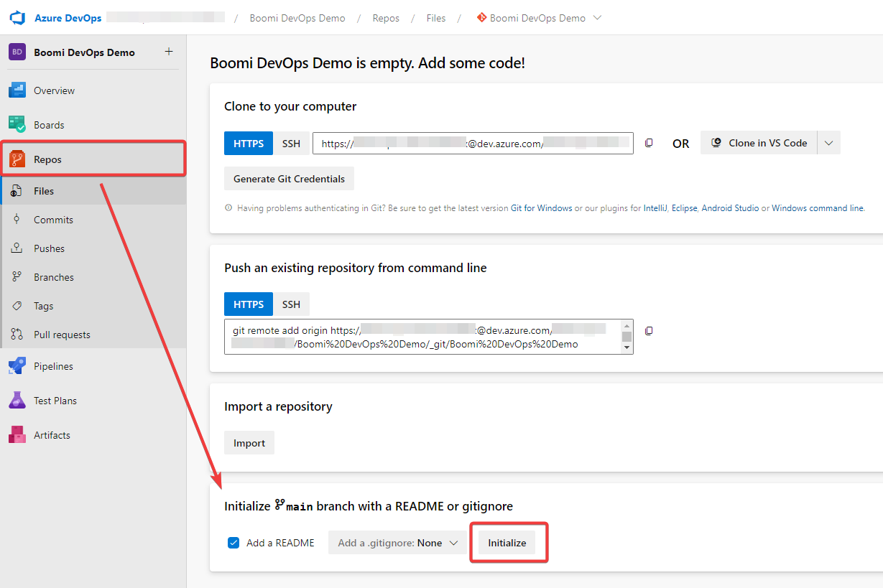Open the Test Plans flask icon
The height and width of the screenshot is (588, 883).
tap(17, 401)
